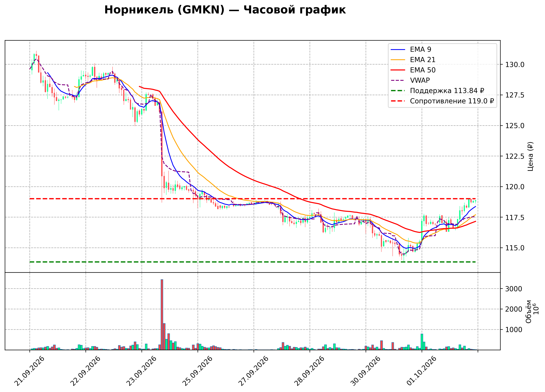Click volume axis tick '2000'

point(514,309)
